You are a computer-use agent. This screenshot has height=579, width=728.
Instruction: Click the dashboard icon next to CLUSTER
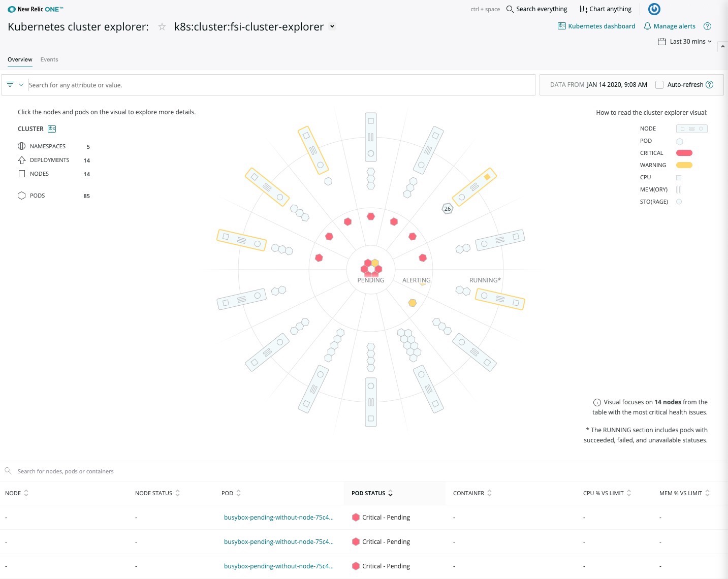coord(52,129)
